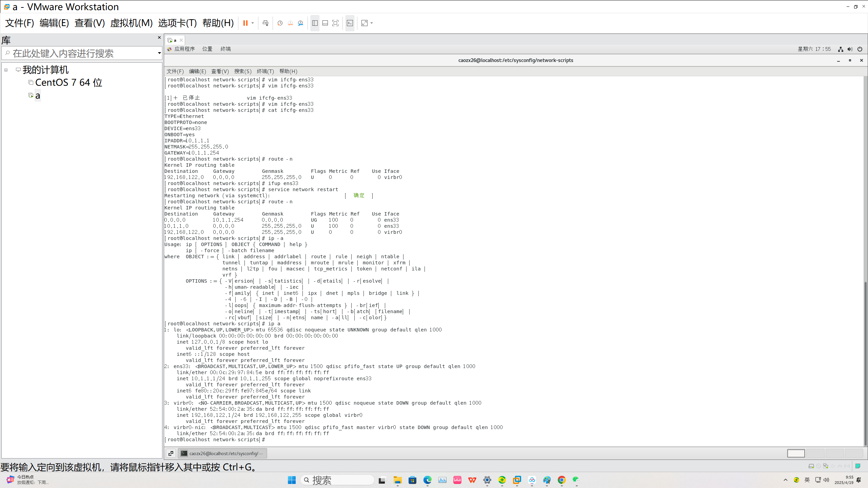This screenshot has height=488, width=868.
Task: Open the 虚拟机(M) menu
Action: [131, 23]
